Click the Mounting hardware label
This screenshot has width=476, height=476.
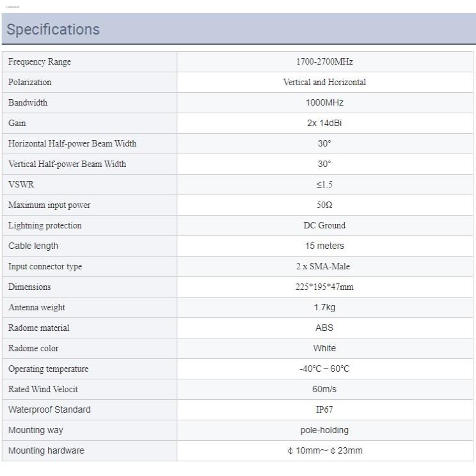(x=46, y=451)
